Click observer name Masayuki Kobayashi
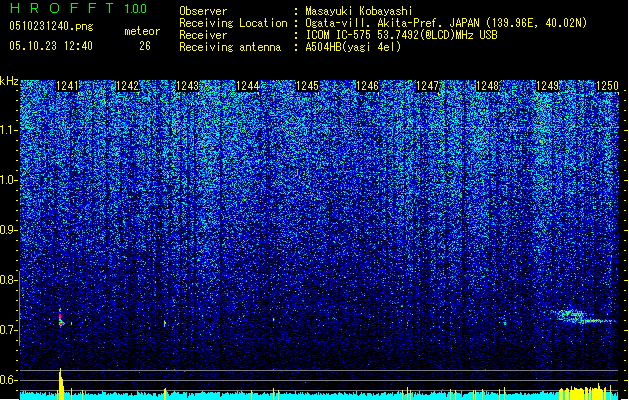 point(359,11)
